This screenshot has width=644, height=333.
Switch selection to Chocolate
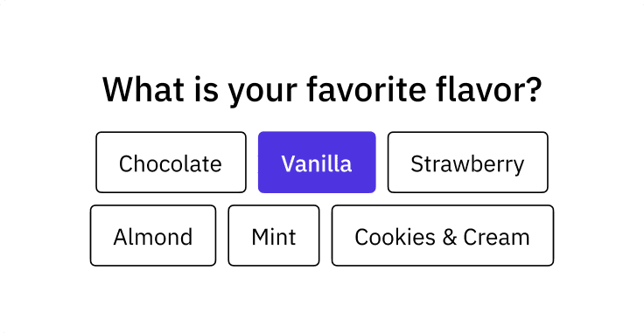[171, 162]
